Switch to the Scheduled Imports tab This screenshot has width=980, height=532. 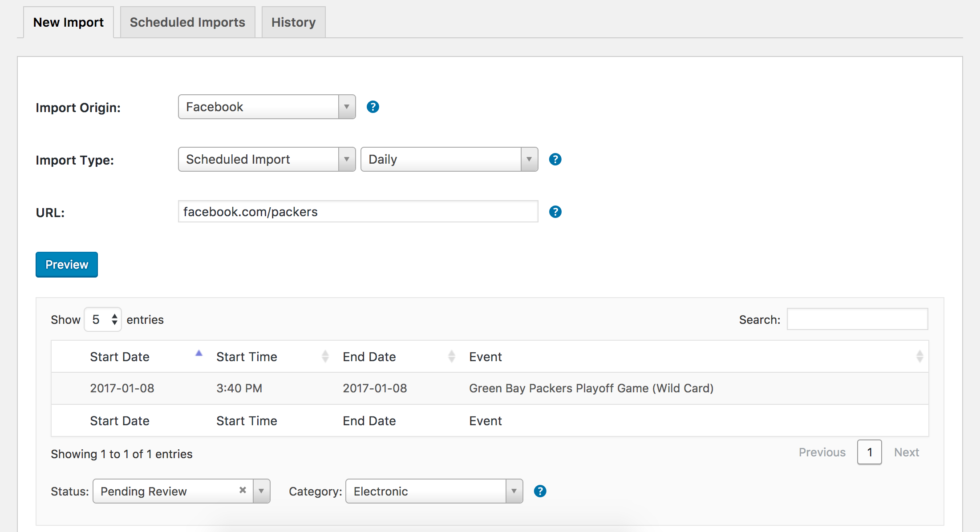pyautogui.click(x=187, y=22)
